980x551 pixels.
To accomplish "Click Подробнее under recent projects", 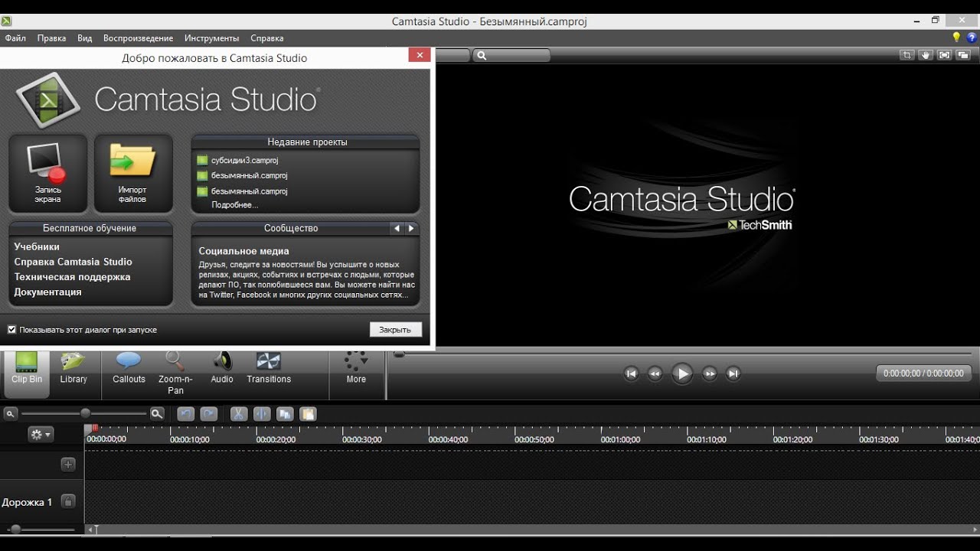I will tap(235, 205).
